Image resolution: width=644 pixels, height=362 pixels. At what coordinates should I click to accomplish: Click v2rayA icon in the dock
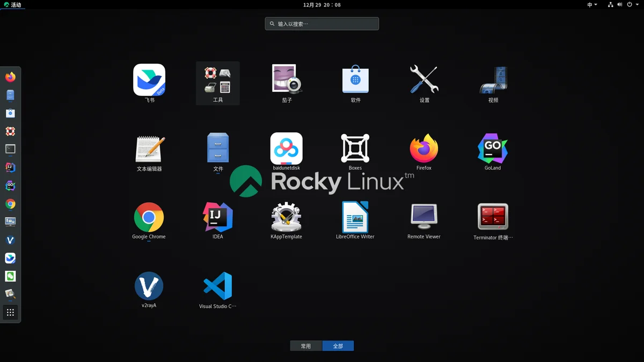tap(10, 240)
